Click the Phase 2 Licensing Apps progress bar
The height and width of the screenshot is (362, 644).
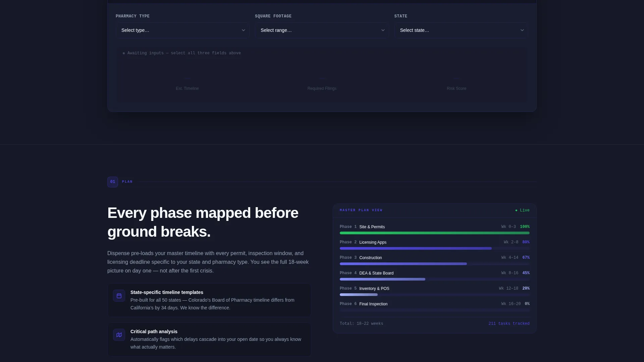[x=435, y=248]
